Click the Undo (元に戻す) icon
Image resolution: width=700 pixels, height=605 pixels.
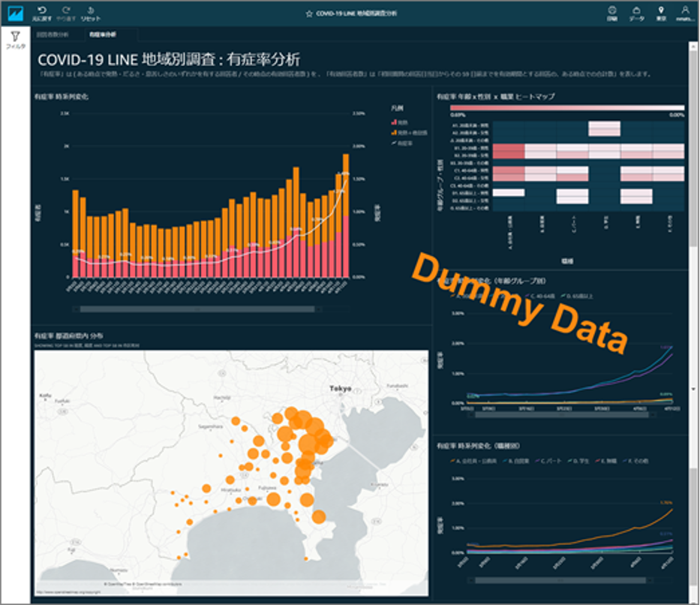(42, 14)
